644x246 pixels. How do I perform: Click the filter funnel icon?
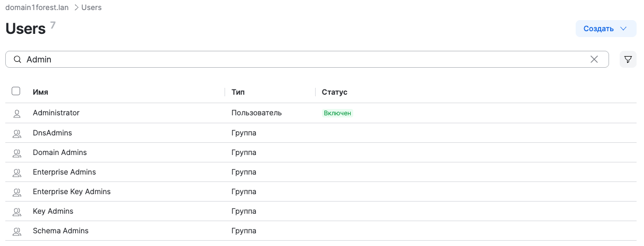(x=628, y=59)
